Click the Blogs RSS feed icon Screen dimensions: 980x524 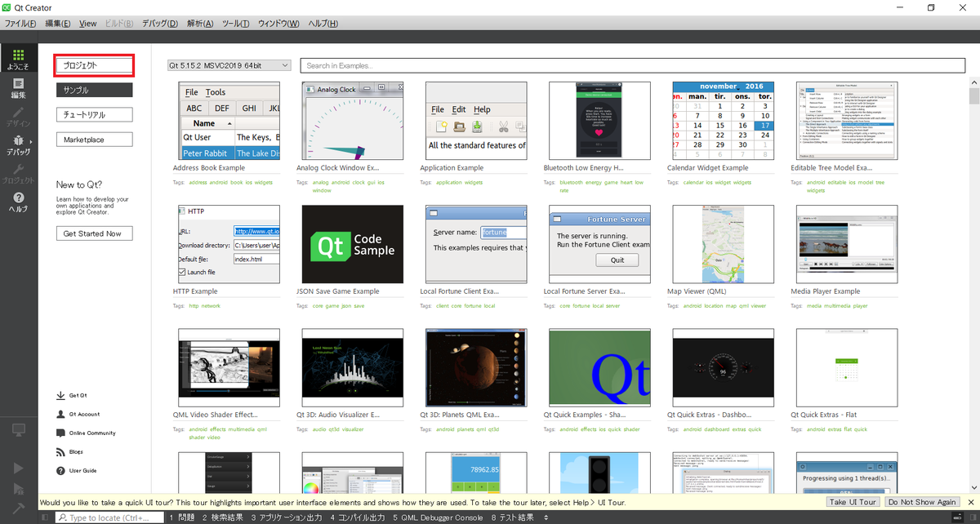click(60, 451)
